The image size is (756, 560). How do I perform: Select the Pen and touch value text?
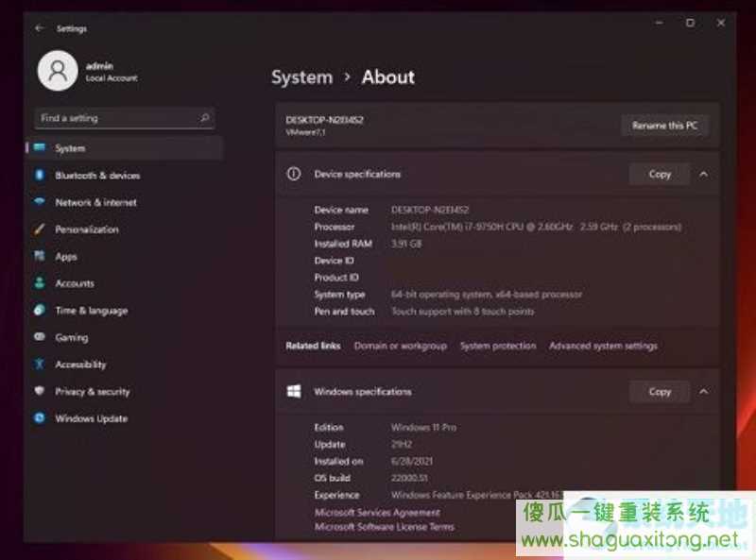462,312
